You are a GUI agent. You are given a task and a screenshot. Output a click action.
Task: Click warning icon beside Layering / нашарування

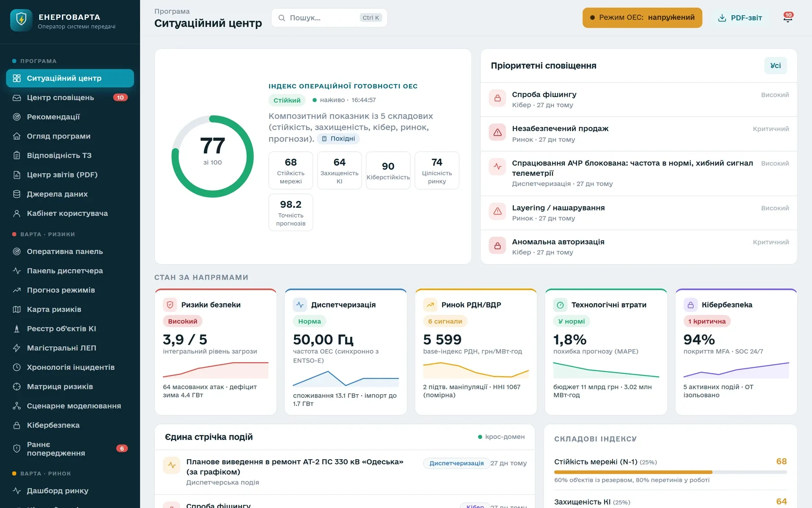498,211
